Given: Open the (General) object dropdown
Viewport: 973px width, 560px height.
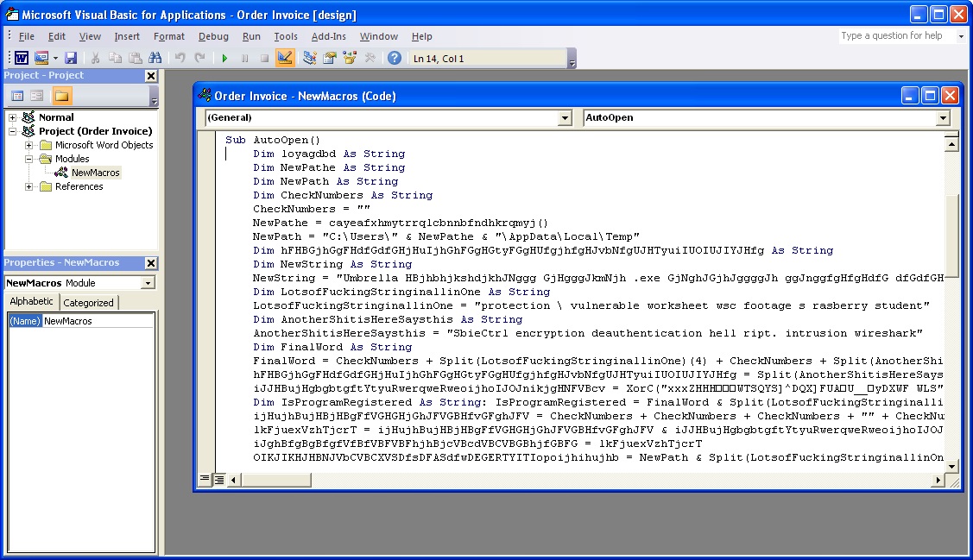Looking at the screenshot, I should [564, 118].
